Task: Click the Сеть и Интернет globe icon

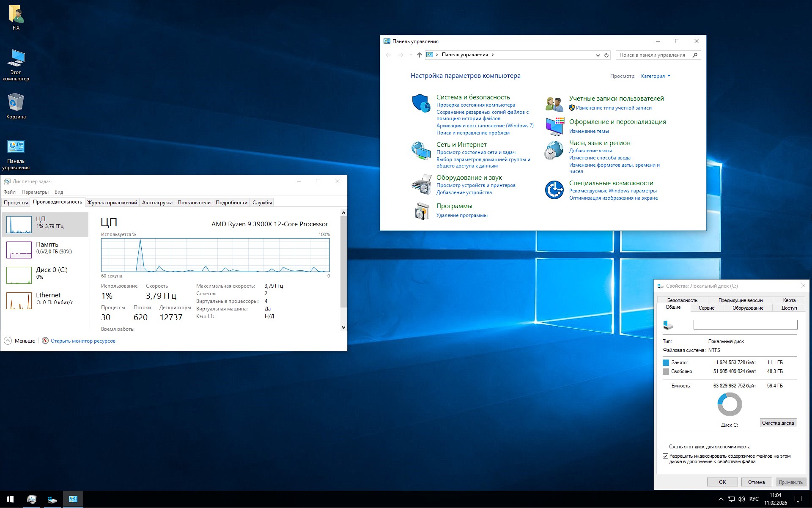Action: click(421, 150)
